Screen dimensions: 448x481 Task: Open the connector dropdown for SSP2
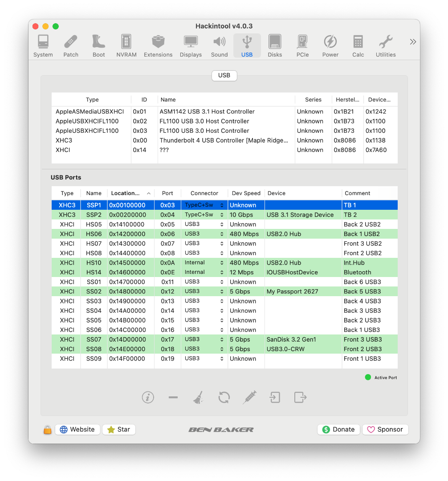(x=204, y=215)
